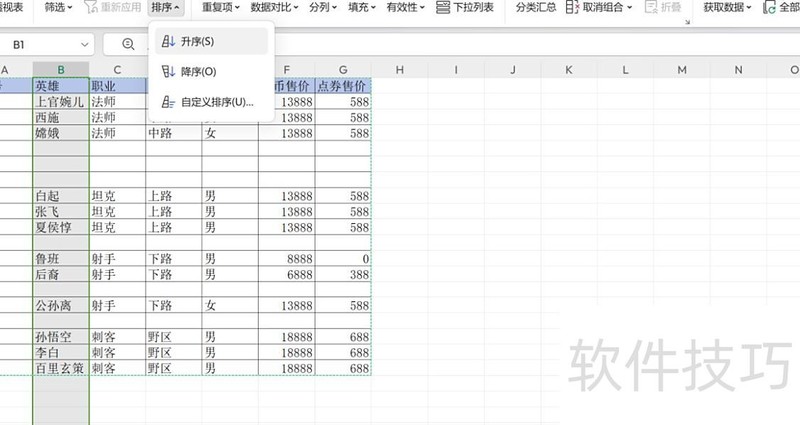Click the 重新应用 funnel icon
Screen dimensions: 800x425
click(x=91, y=7)
